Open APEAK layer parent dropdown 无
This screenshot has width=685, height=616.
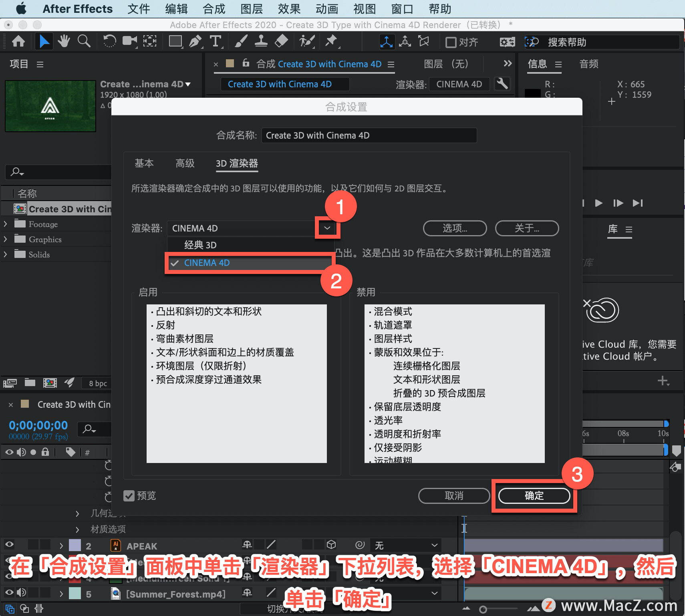(x=406, y=545)
